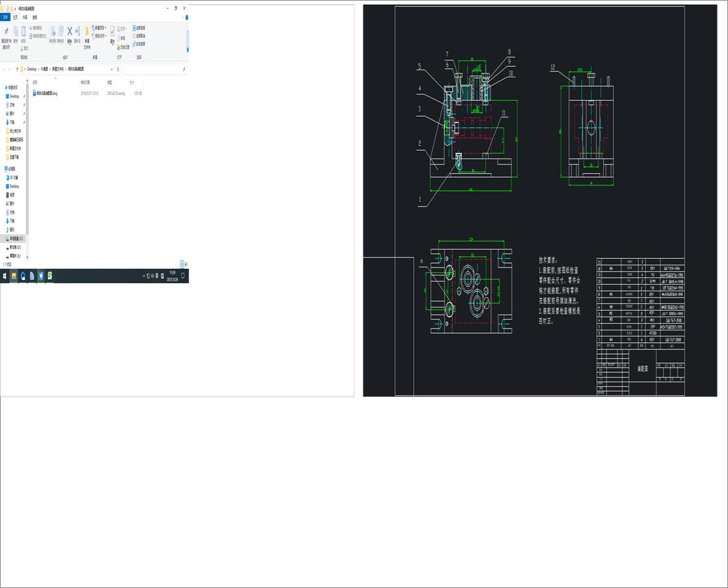Click Copy path in Clipboard group
This screenshot has height=588, width=728.
36,28
